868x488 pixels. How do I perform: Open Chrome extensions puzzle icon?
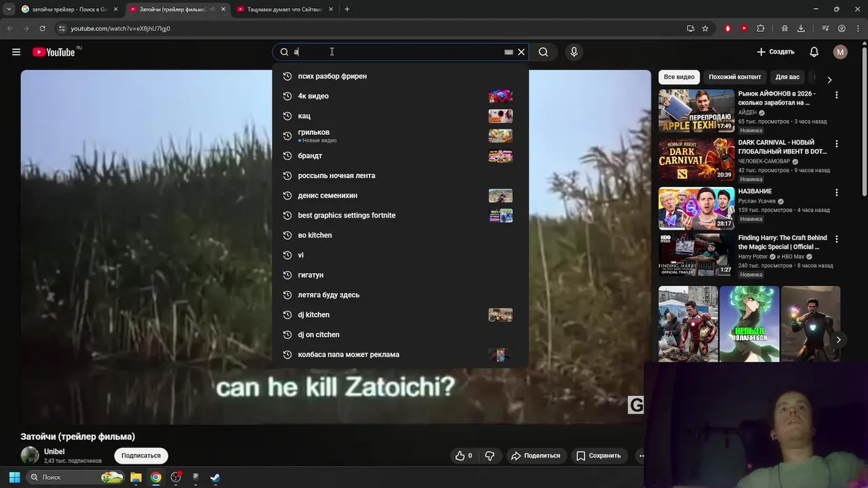point(760,28)
